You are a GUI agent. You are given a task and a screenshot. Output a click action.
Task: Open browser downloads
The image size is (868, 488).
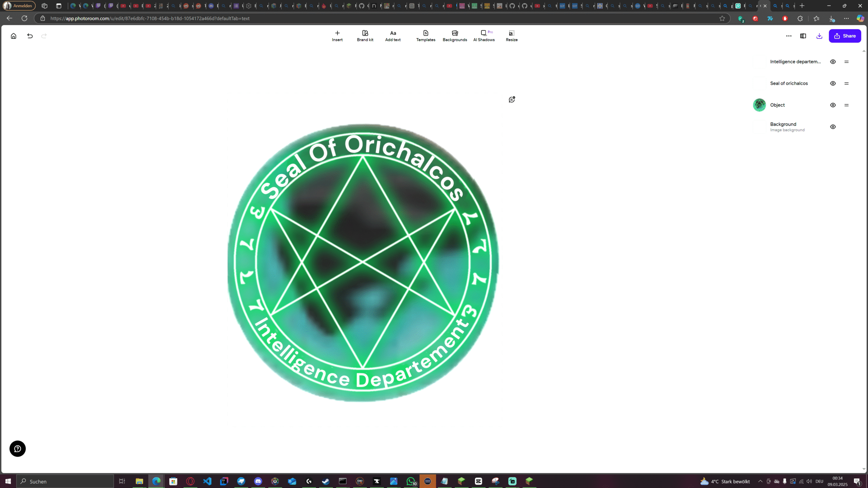(x=831, y=18)
